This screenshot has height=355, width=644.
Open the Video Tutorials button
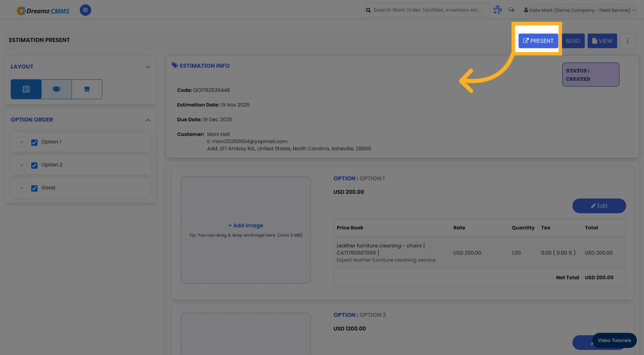click(614, 340)
